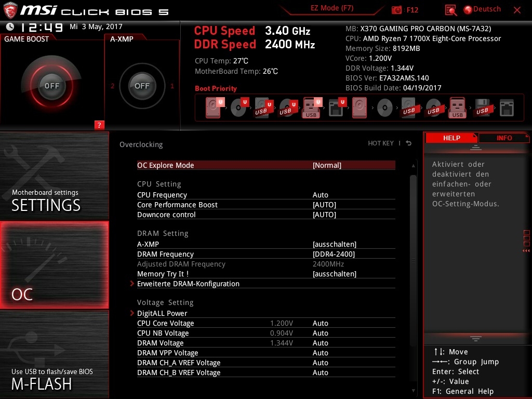This screenshot has width=532, height=399.
Task: Open the SETTINGS motherboard section
Action: 54,176
